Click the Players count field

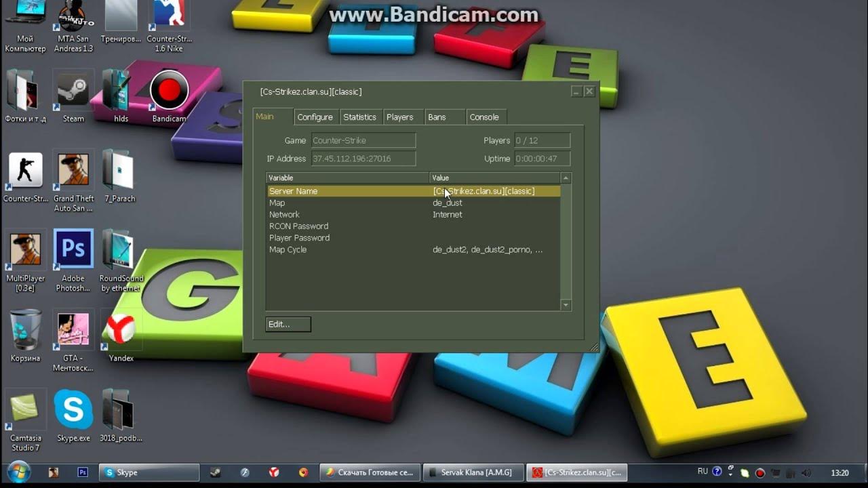click(x=542, y=140)
